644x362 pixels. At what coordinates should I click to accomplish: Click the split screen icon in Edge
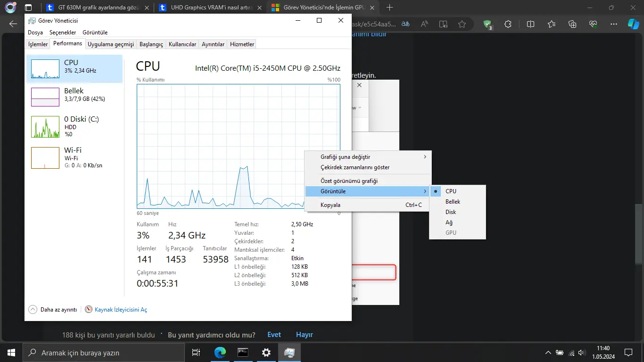(530, 25)
